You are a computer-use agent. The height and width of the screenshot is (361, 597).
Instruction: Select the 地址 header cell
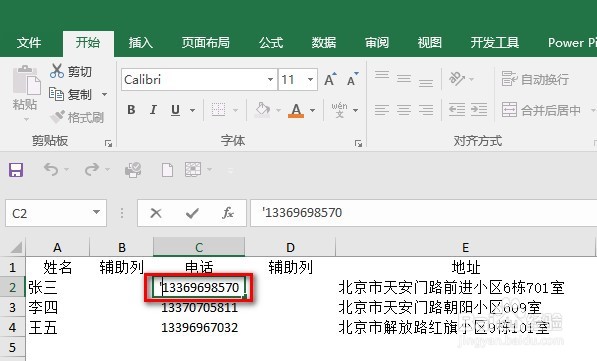click(465, 267)
